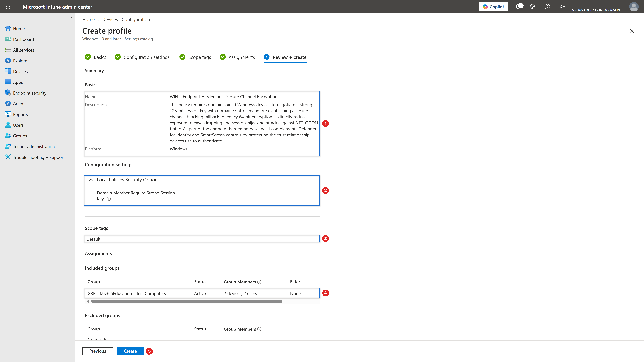This screenshot has width=644, height=362.
Task: Click the Previous button
Action: [97, 351]
